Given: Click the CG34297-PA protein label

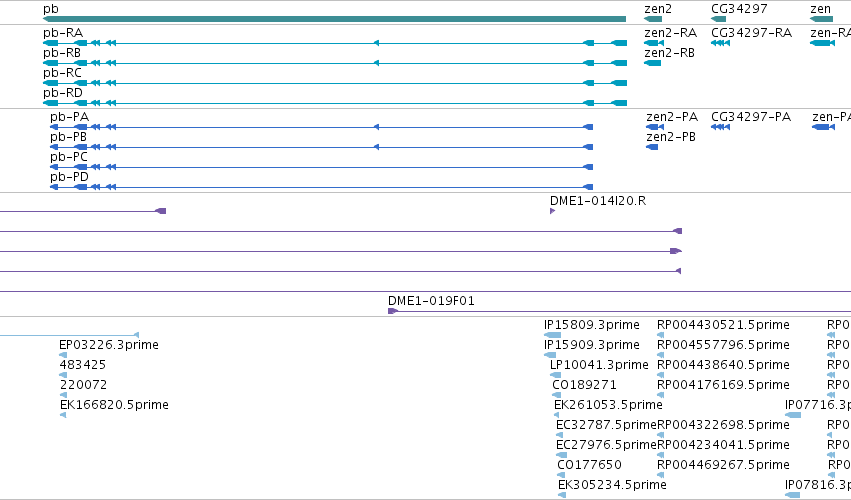Looking at the screenshot, I should [x=751, y=117].
